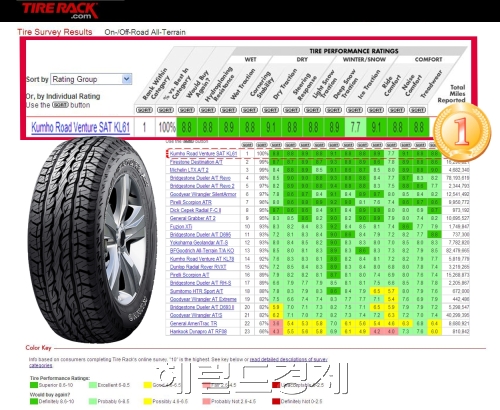Screen dimensions: 500x410
Task: Sort by Wet Traction rating
Action: [x=228, y=110]
